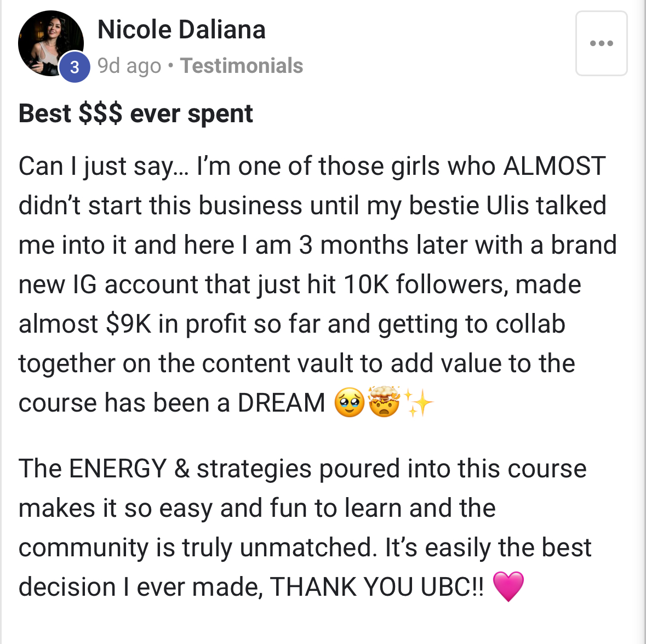Open the Testimonials category
Image resolution: width=646 pixels, height=644 pixels.
coord(242,66)
